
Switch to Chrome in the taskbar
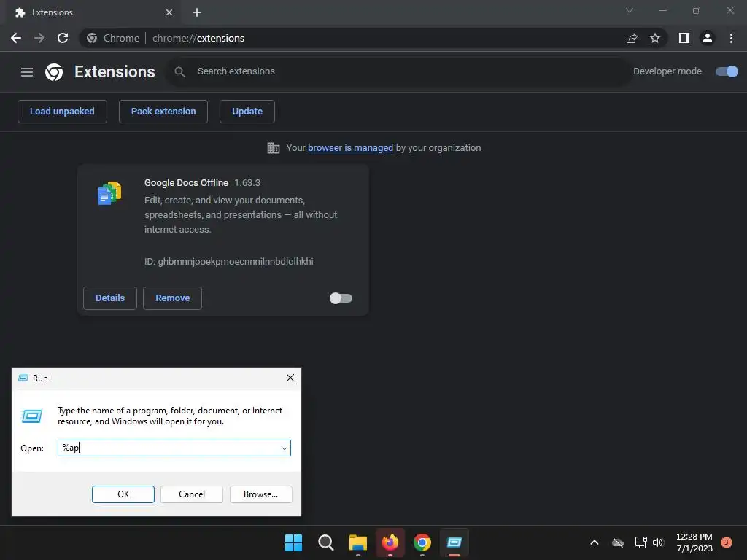click(422, 542)
